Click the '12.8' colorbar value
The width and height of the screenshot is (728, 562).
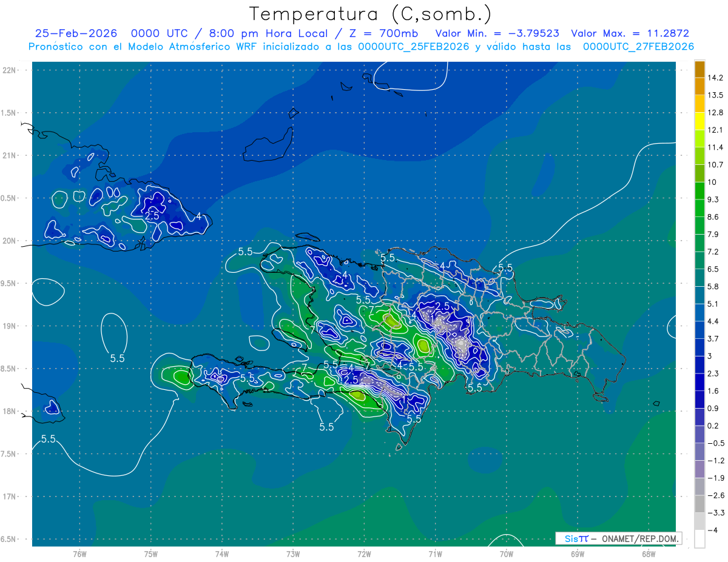716,112
